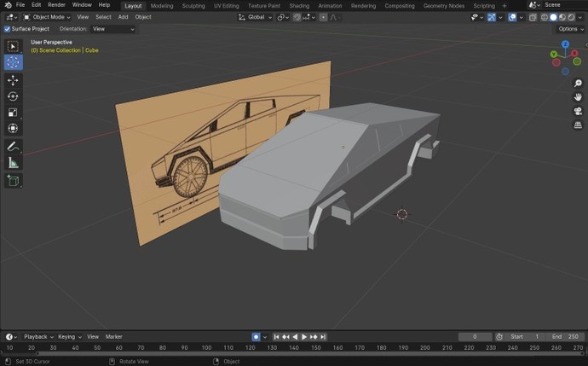This screenshot has height=366, width=588.
Task: Toggle camera view icon
Action: pyautogui.click(x=578, y=111)
